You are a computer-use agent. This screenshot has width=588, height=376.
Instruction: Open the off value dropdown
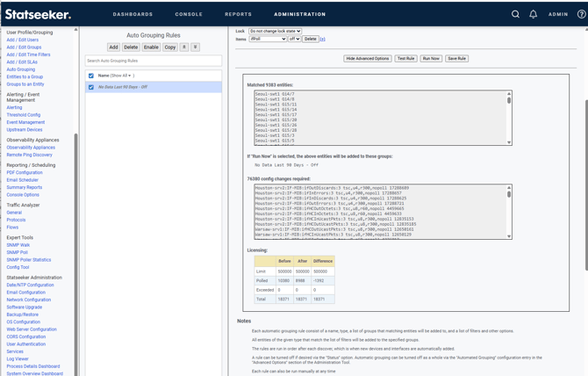pos(294,39)
